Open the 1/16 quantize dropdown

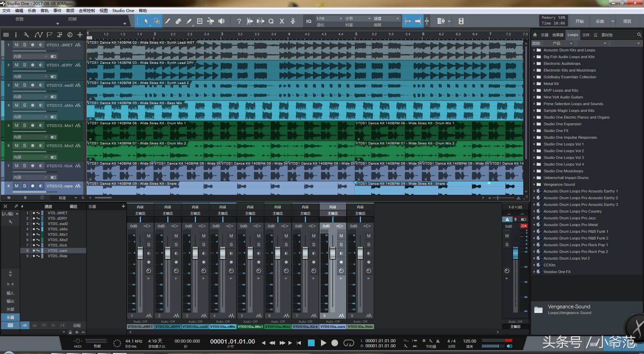[329, 18]
